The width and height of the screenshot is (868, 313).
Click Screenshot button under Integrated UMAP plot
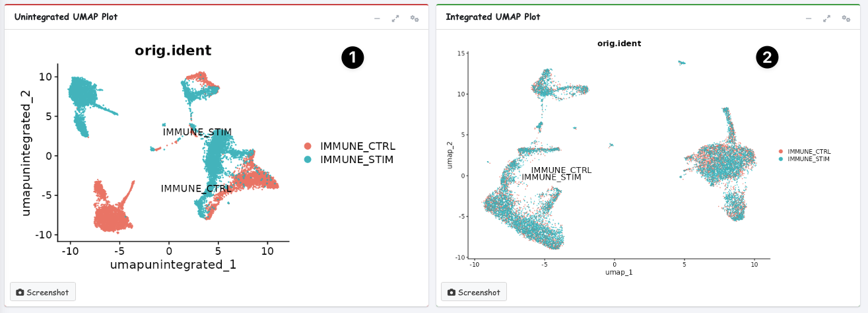coord(473,292)
